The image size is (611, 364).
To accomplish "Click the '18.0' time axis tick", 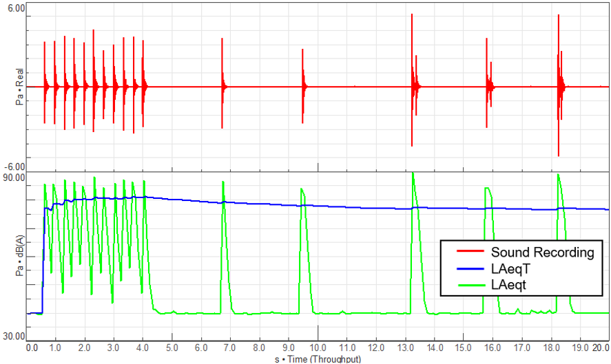I will (x=551, y=347).
